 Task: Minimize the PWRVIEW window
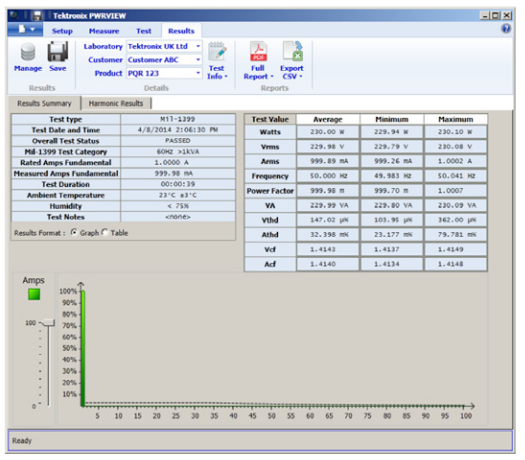(x=484, y=15)
